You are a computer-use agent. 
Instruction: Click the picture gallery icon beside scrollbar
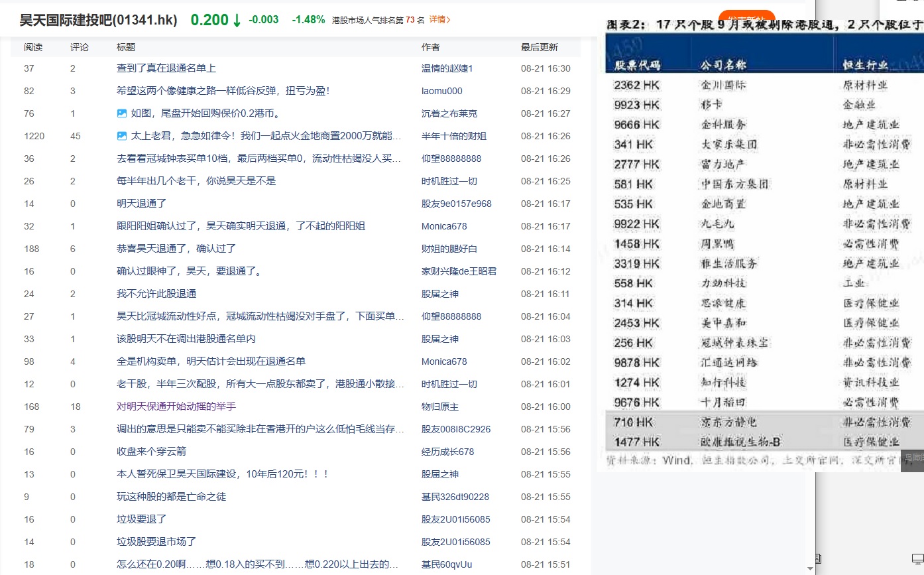819,559
